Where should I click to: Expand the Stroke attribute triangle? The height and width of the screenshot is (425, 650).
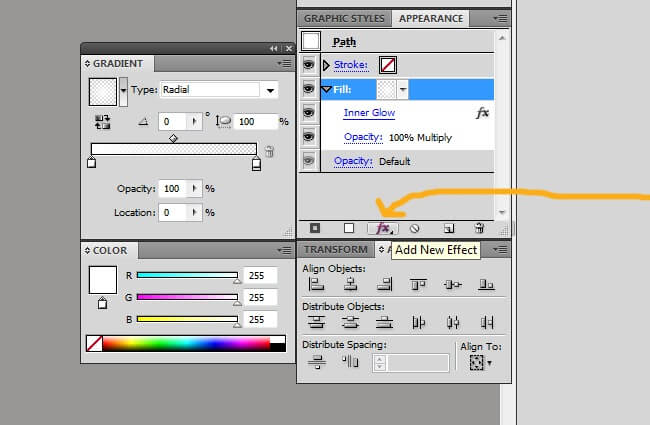coord(326,65)
